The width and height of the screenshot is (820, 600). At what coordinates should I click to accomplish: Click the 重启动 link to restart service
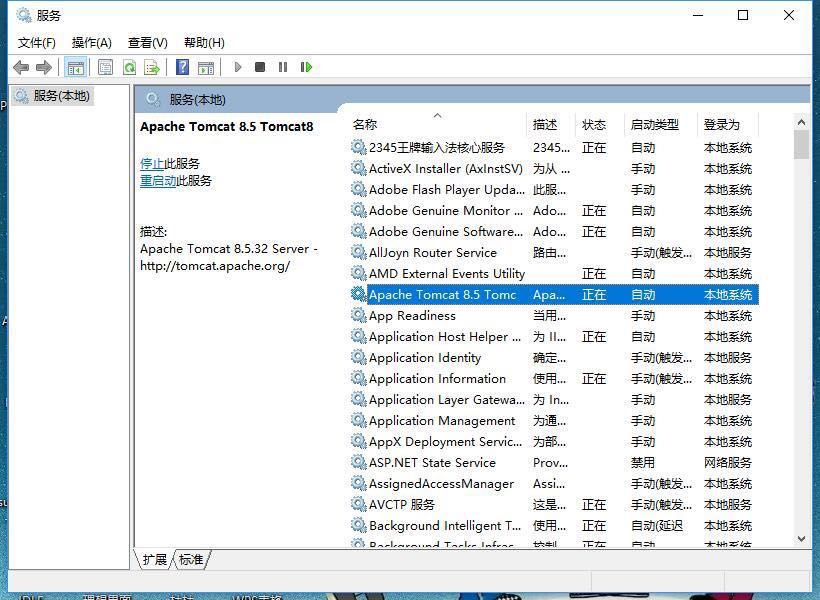158,181
